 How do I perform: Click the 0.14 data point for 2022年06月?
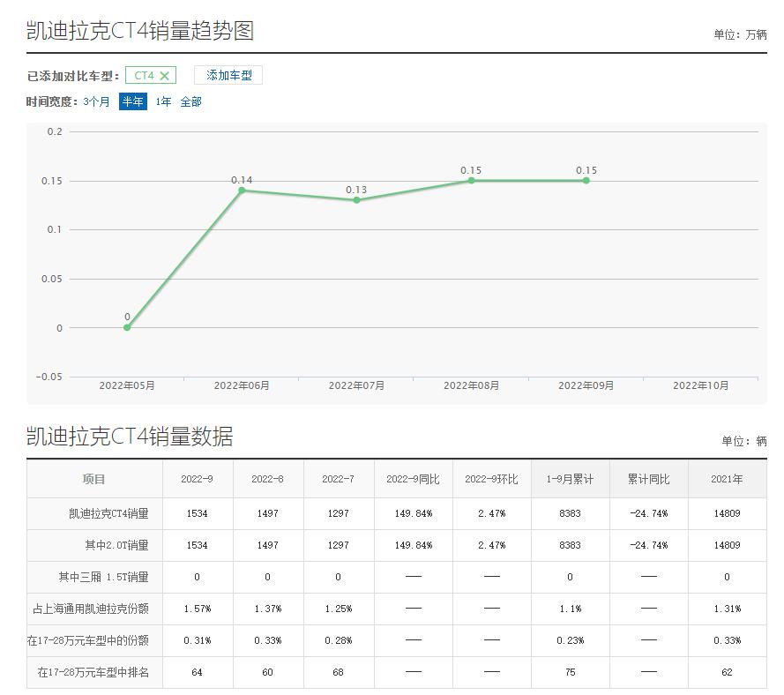tap(241, 189)
